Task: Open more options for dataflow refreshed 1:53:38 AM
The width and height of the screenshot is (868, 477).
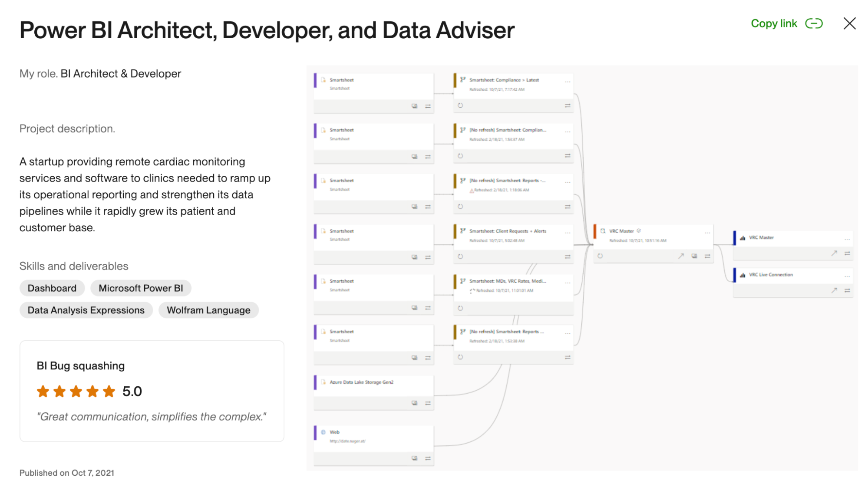Action: click(x=567, y=333)
